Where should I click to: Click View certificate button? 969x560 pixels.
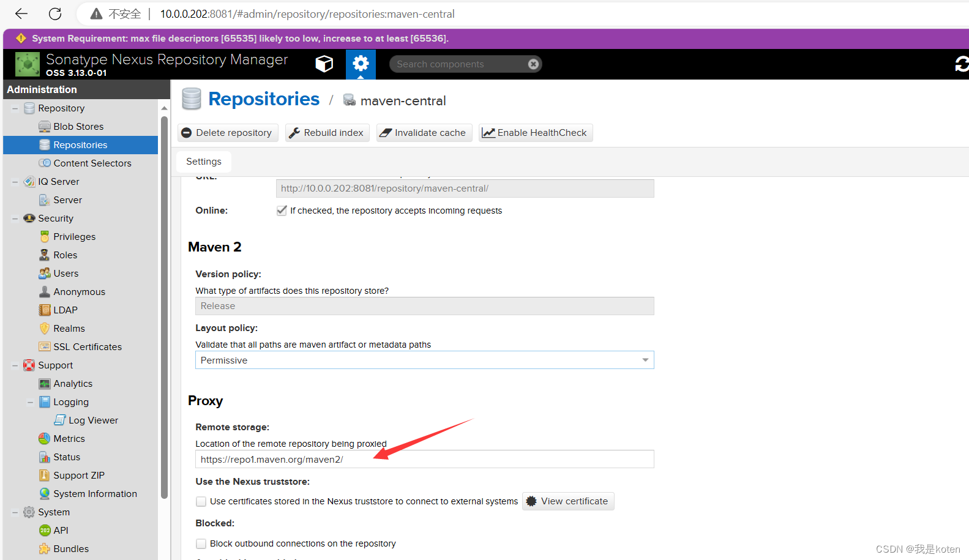(x=568, y=501)
